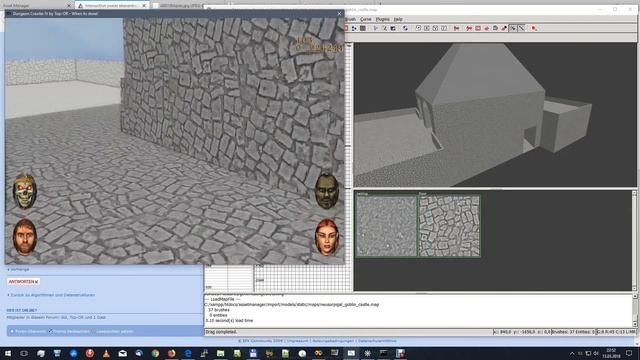
Task: Select the skull character portrait
Action: click(24, 191)
